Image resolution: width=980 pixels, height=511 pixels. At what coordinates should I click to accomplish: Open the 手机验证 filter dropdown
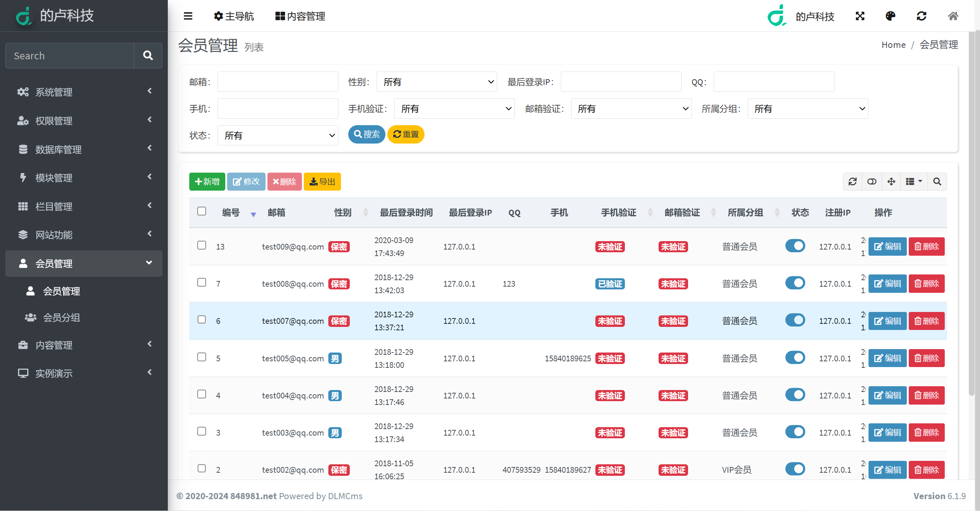(454, 109)
